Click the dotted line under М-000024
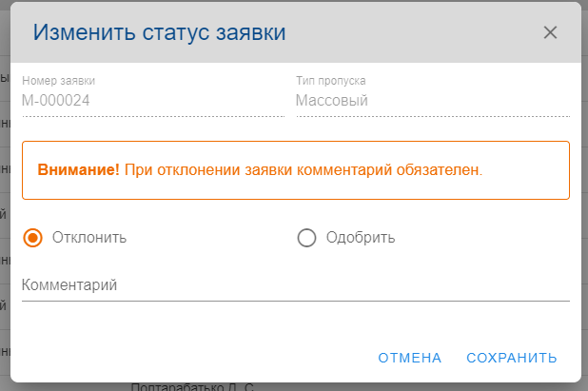The width and height of the screenshot is (588, 391). coord(152,116)
